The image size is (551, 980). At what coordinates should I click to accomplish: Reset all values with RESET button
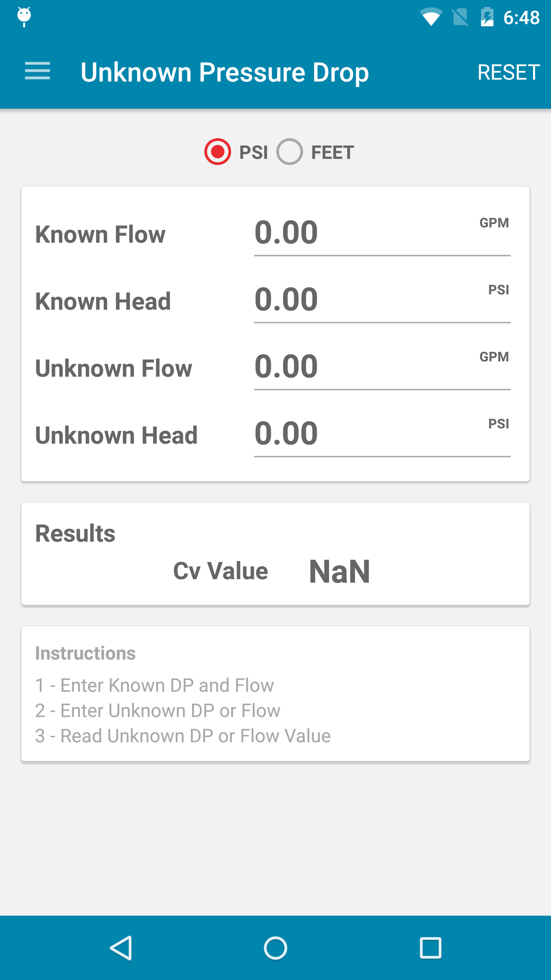click(x=509, y=72)
